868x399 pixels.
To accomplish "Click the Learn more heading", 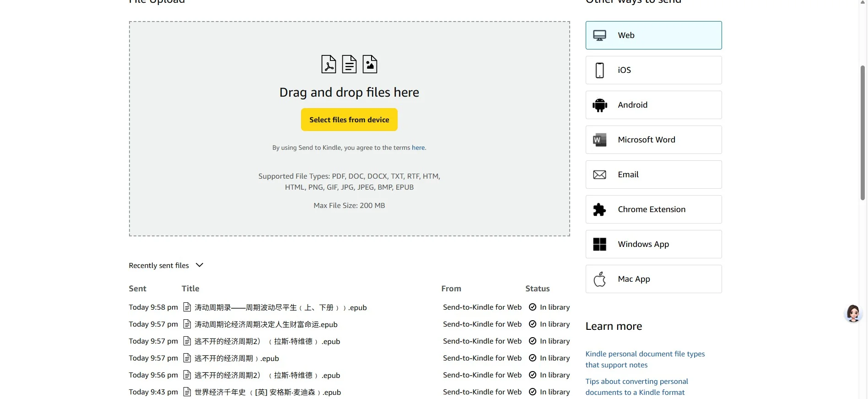I will 614,326.
